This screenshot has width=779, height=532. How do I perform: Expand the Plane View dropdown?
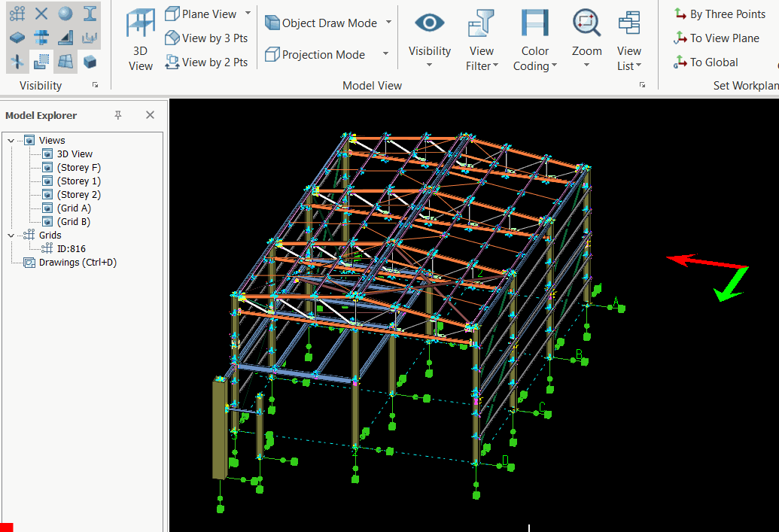(x=248, y=14)
